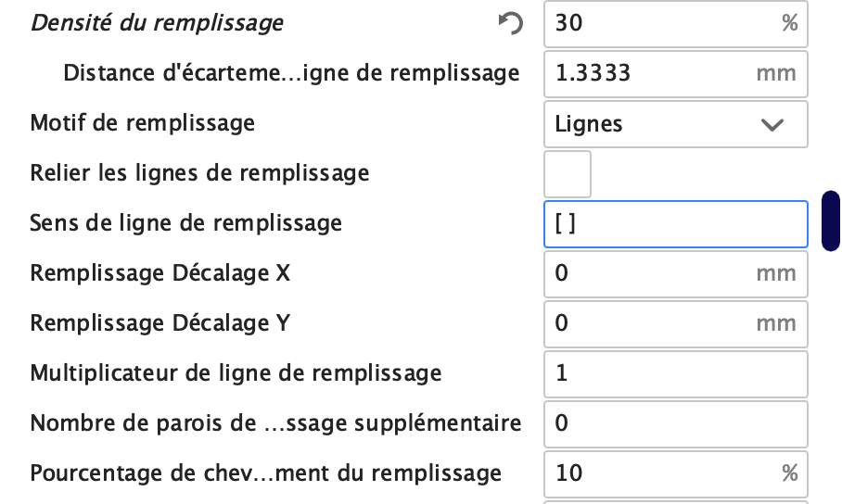Click the Distance d'écartement ligne de remplissage label

point(291,73)
